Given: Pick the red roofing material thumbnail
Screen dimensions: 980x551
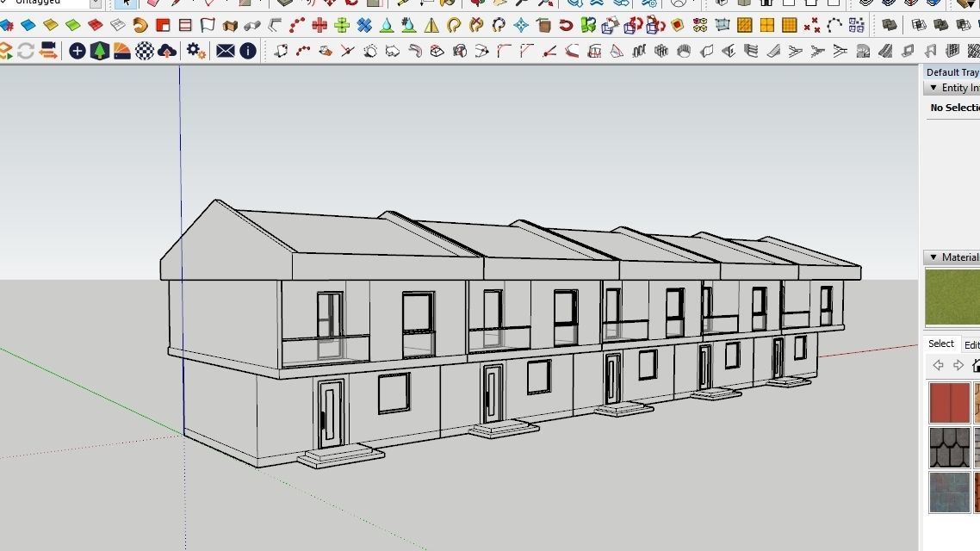Looking at the screenshot, I should point(949,403).
